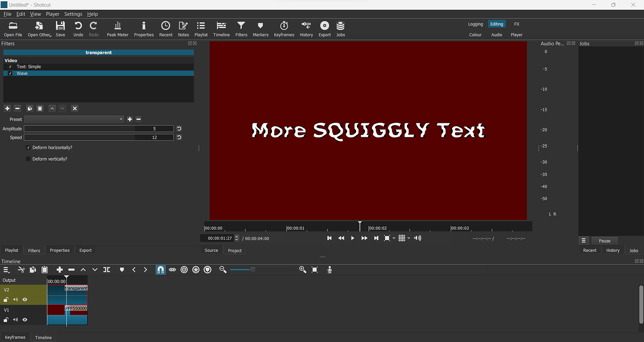
Task: Enable Deform vertically checkbox
Action: 28,158
